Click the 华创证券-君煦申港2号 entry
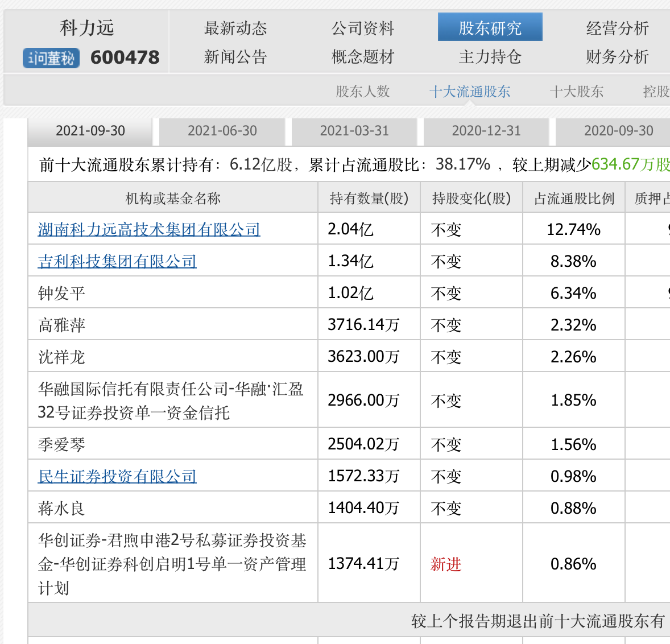 click(x=172, y=564)
